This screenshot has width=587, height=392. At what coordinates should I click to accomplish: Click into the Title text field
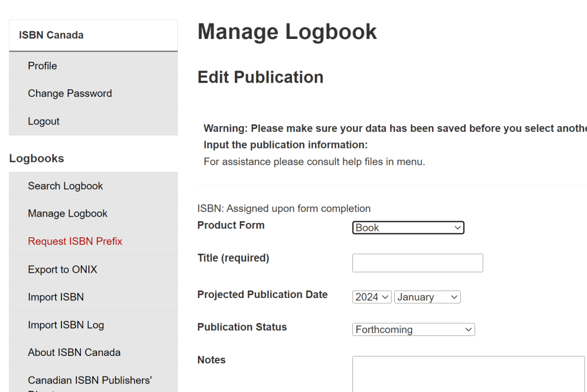417,263
